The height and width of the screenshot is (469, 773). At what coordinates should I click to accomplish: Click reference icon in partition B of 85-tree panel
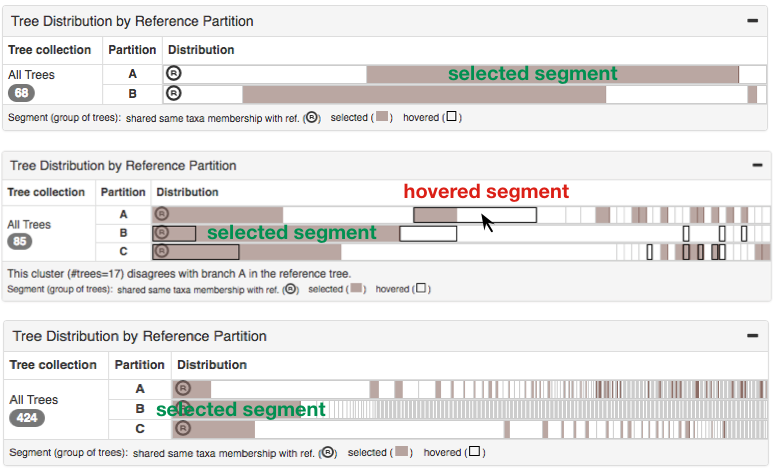[x=162, y=233]
